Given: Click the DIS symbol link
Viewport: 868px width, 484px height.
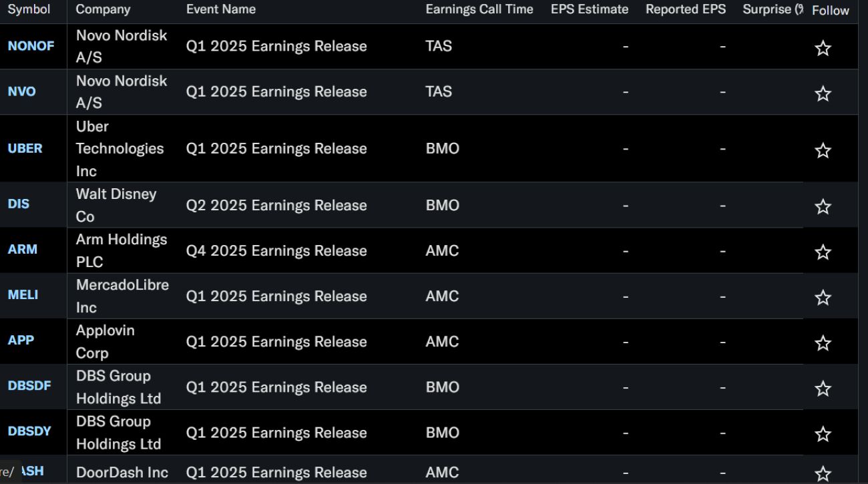Looking at the screenshot, I should click(19, 204).
